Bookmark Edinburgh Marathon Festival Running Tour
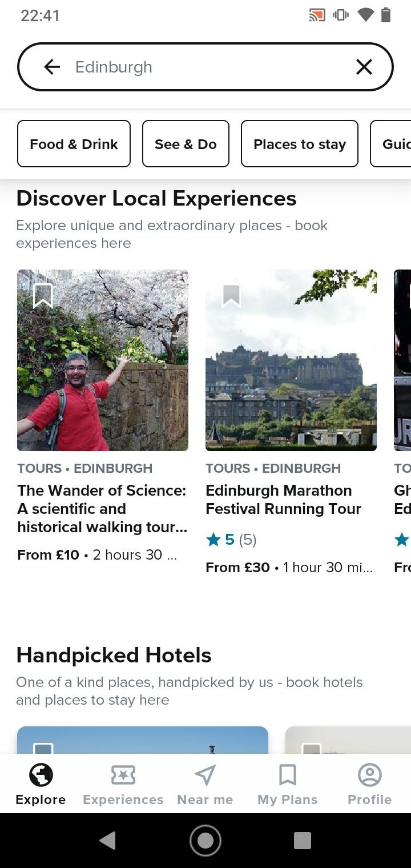 [231, 295]
